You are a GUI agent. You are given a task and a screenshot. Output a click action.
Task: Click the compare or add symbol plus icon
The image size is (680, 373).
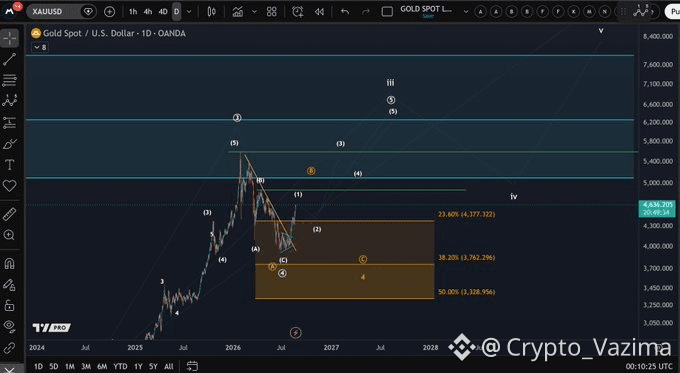pyautogui.click(x=109, y=12)
